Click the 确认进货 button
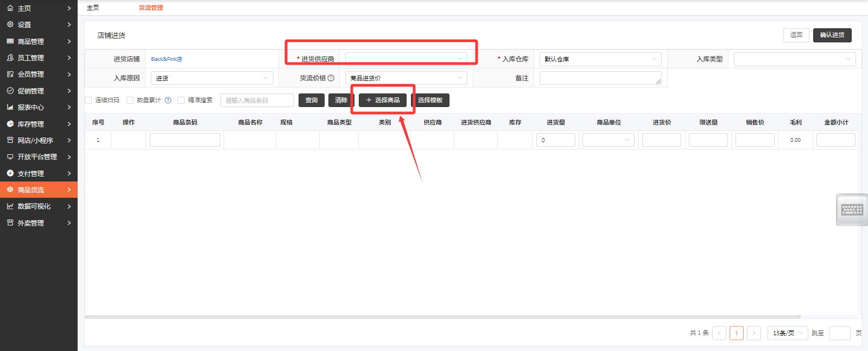The image size is (868, 351). 832,35
